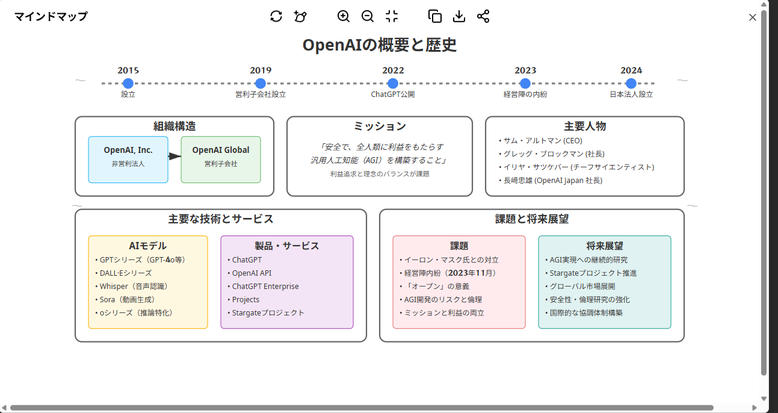Click the OpenAI, Inc. 非営利法人 box

pos(128,159)
